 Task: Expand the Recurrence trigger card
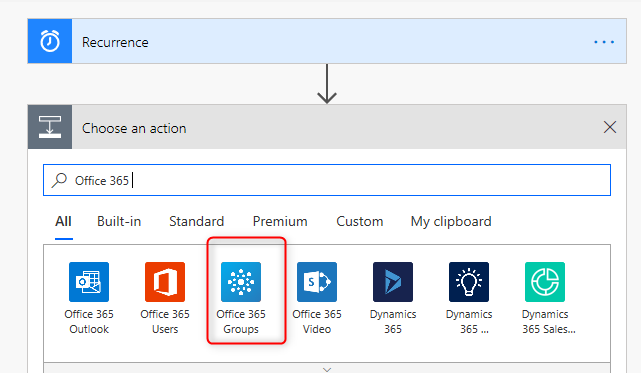tap(327, 41)
